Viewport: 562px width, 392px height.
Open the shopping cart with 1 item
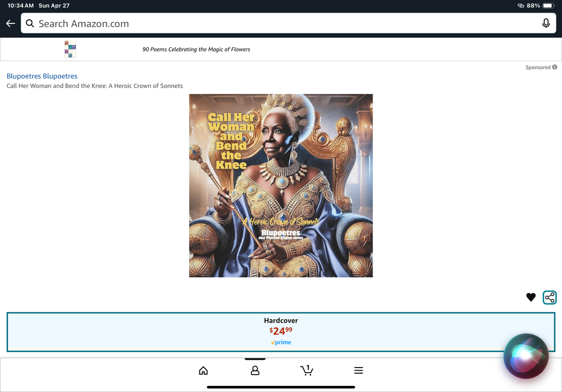[x=307, y=371]
